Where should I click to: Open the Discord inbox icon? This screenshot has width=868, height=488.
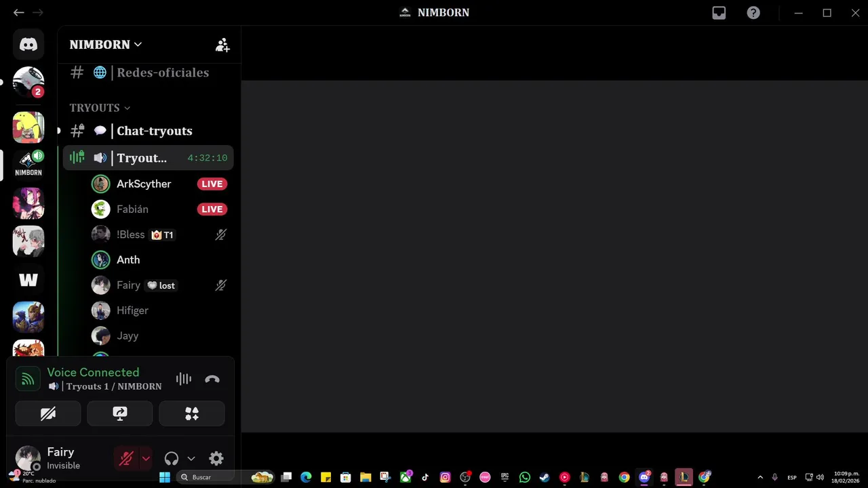719,13
